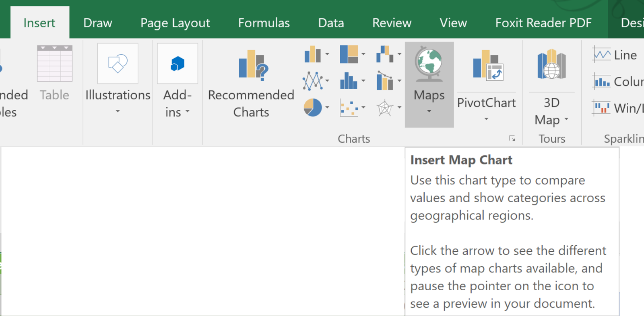
Task: Open the Recommended Charts dialog
Action: coord(251,83)
